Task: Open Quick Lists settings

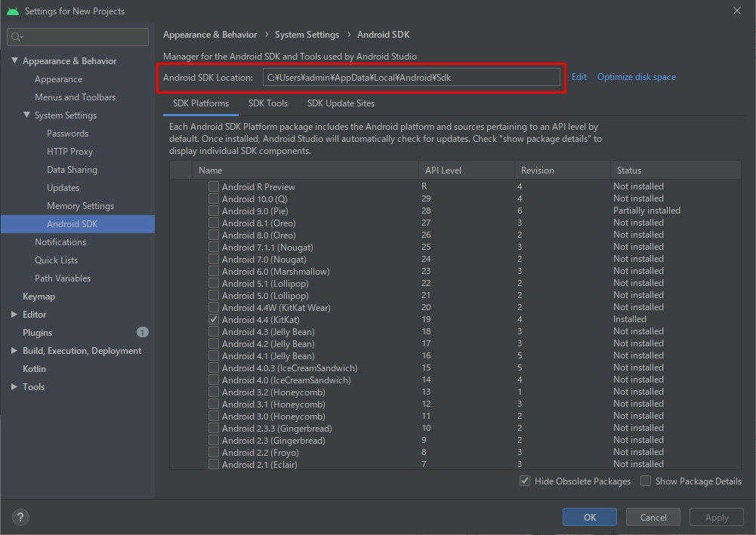Action: tap(56, 260)
